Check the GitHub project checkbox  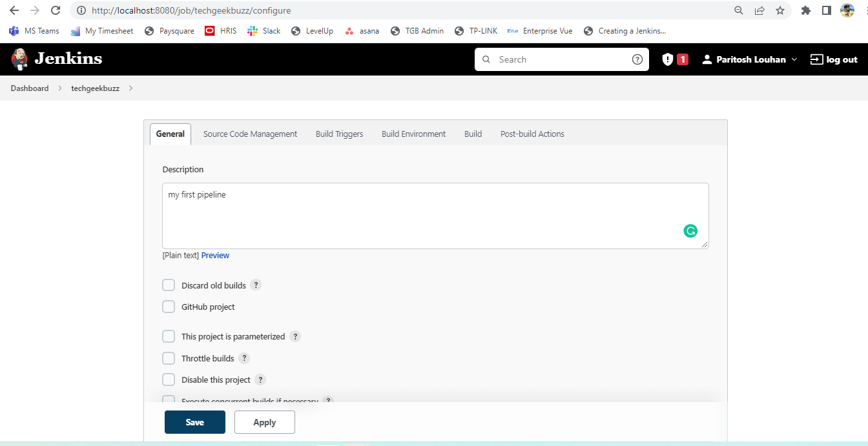pos(169,307)
